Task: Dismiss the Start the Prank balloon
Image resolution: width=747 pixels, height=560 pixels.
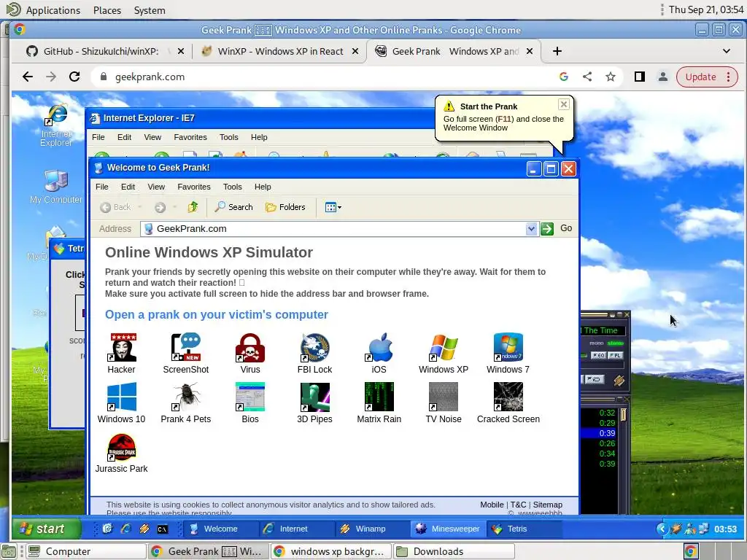Action: [x=564, y=104]
